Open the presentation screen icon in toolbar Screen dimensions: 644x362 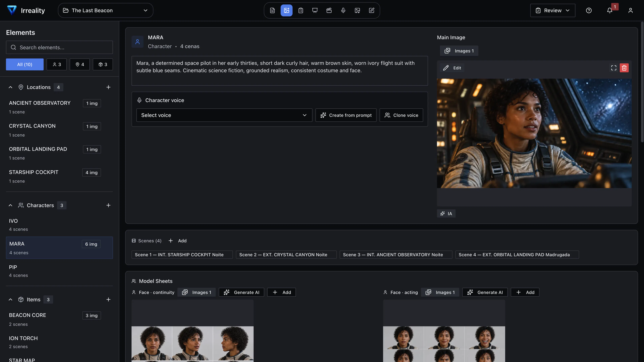coord(315,11)
